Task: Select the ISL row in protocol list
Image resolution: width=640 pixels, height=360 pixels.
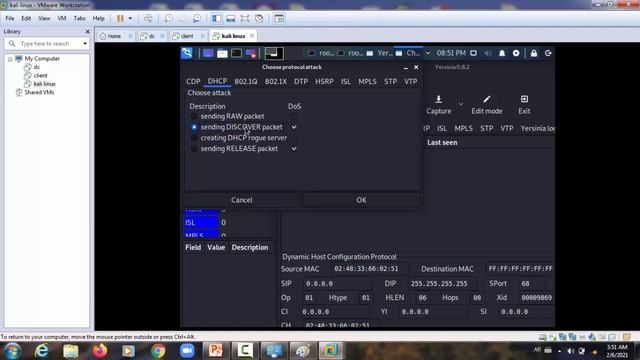Action: tap(229, 222)
